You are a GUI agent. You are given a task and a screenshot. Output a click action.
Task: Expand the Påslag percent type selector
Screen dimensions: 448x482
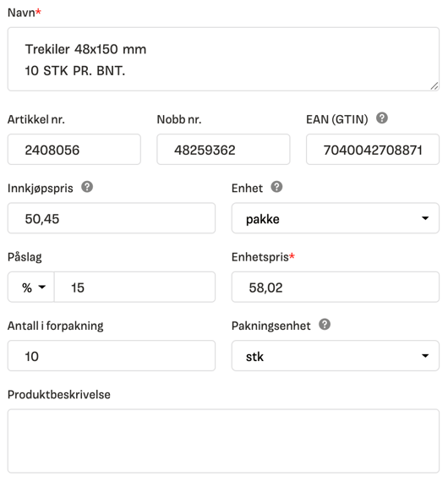coord(31,288)
